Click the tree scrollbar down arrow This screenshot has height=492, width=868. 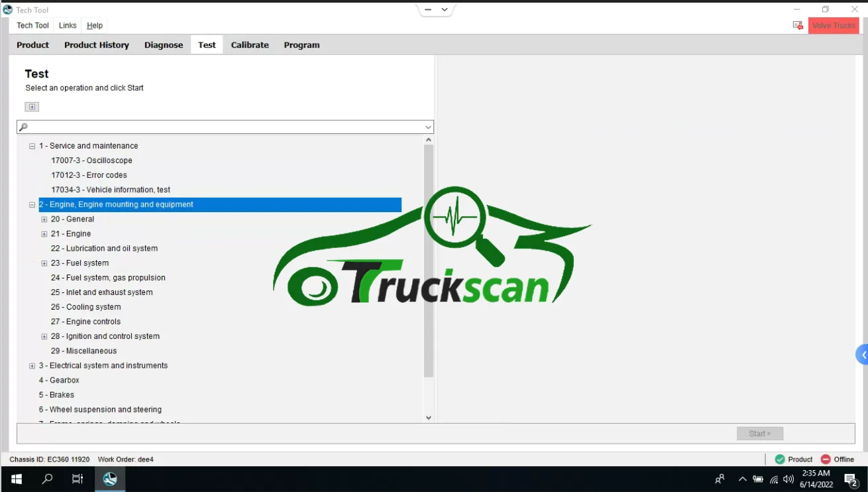(x=428, y=418)
